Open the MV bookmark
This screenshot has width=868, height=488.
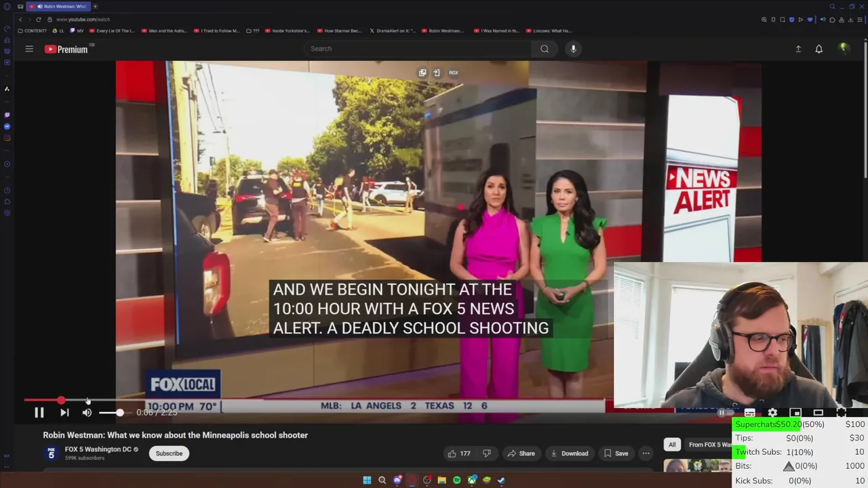(77, 30)
